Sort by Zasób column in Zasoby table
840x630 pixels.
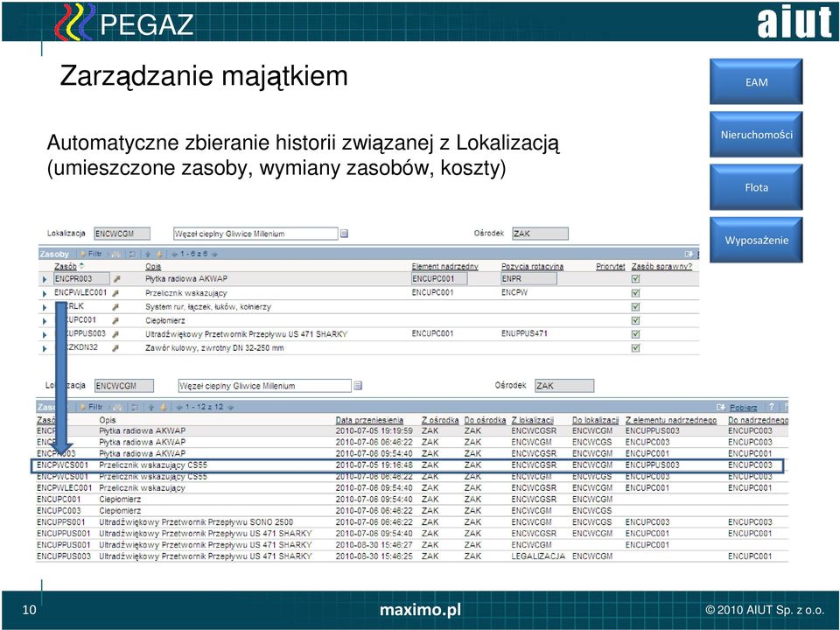(x=66, y=266)
